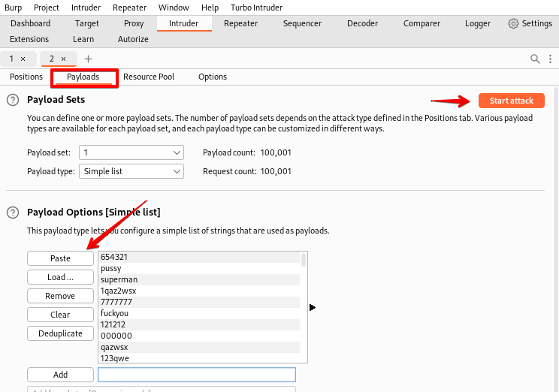Viewport: 559px width, 392px height.
Task: Select payload entry 1qaz2wsx
Action: (199, 291)
